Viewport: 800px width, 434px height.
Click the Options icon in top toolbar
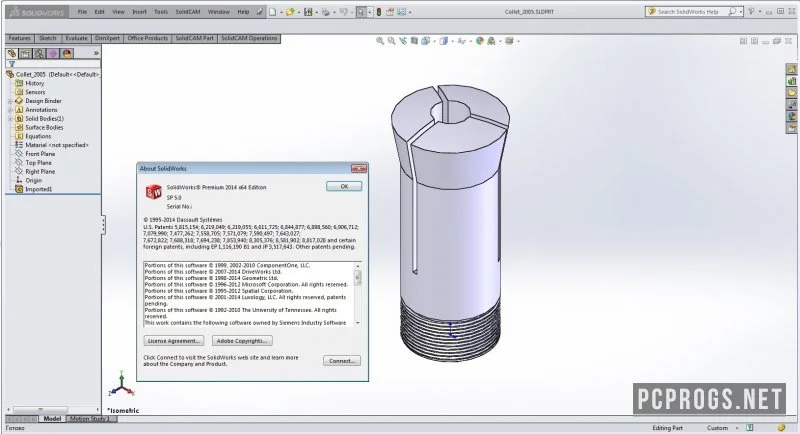coord(402,12)
